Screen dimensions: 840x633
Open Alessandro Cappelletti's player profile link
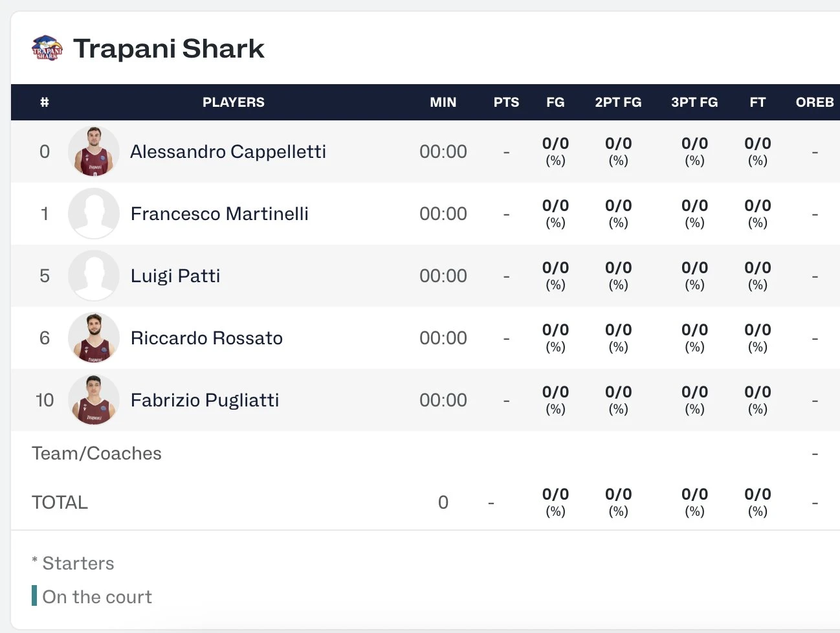[228, 151]
